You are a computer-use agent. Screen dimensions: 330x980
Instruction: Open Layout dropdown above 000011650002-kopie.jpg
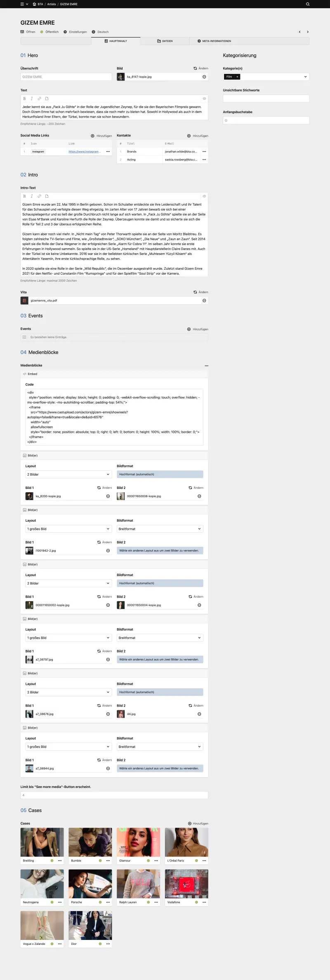pos(68,584)
